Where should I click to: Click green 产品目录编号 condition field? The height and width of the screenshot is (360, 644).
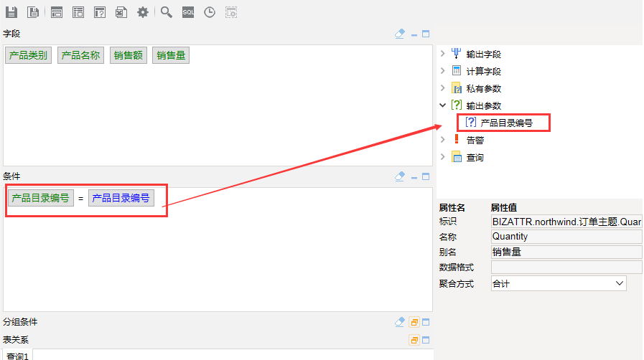pos(41,198)
